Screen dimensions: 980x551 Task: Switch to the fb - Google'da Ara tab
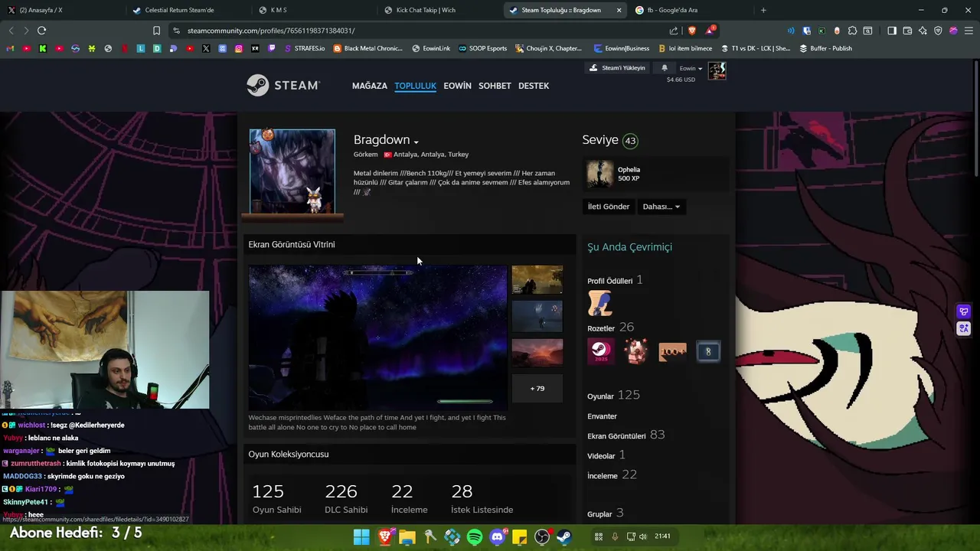point(689,10)
